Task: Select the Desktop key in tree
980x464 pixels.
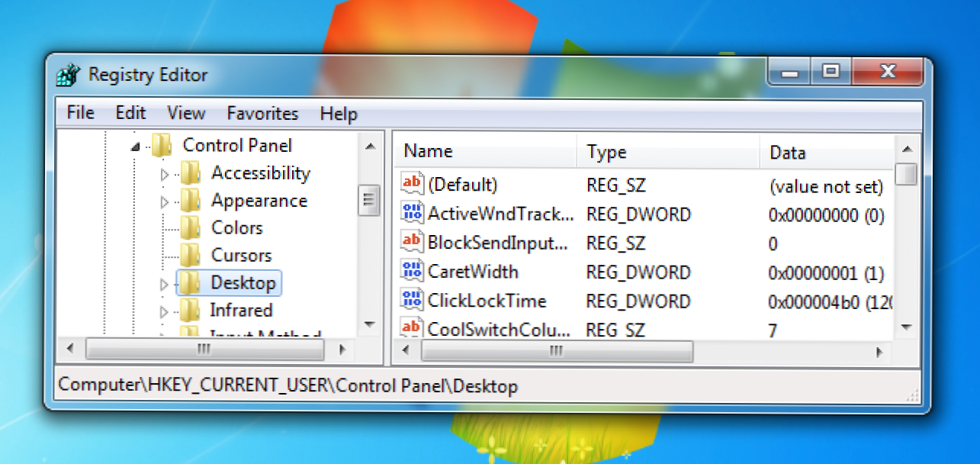Action: 243,283
